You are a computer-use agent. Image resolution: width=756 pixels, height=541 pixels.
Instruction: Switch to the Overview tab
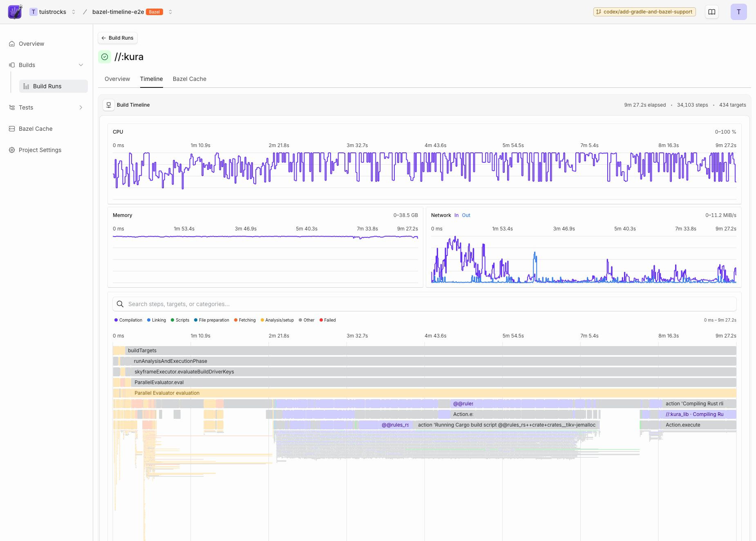[117, 79]
